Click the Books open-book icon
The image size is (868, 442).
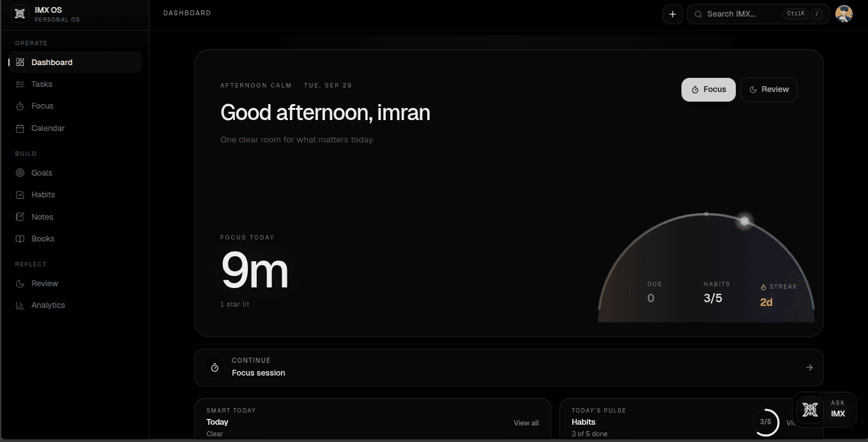coord(20,239)
